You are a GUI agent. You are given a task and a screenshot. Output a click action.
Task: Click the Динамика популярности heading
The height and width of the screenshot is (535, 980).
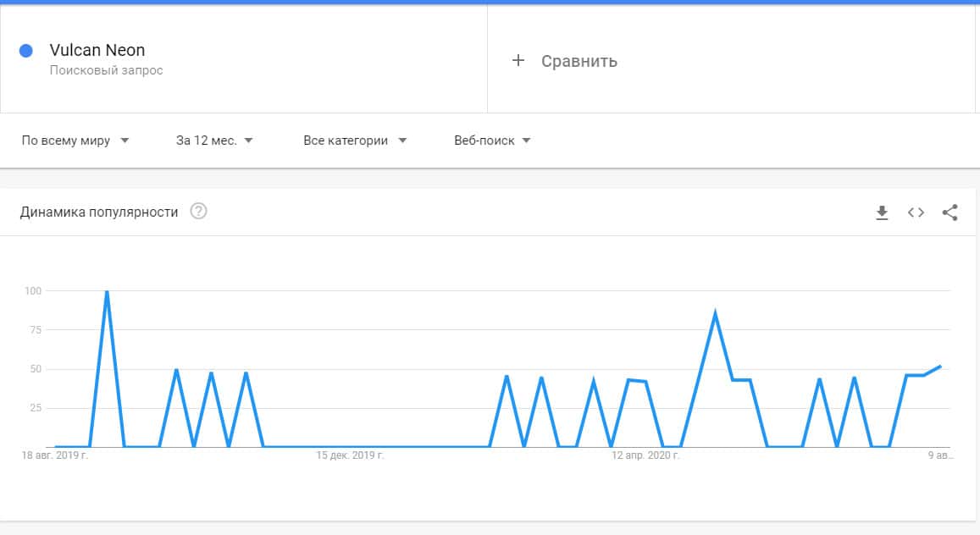click(99, 212)
